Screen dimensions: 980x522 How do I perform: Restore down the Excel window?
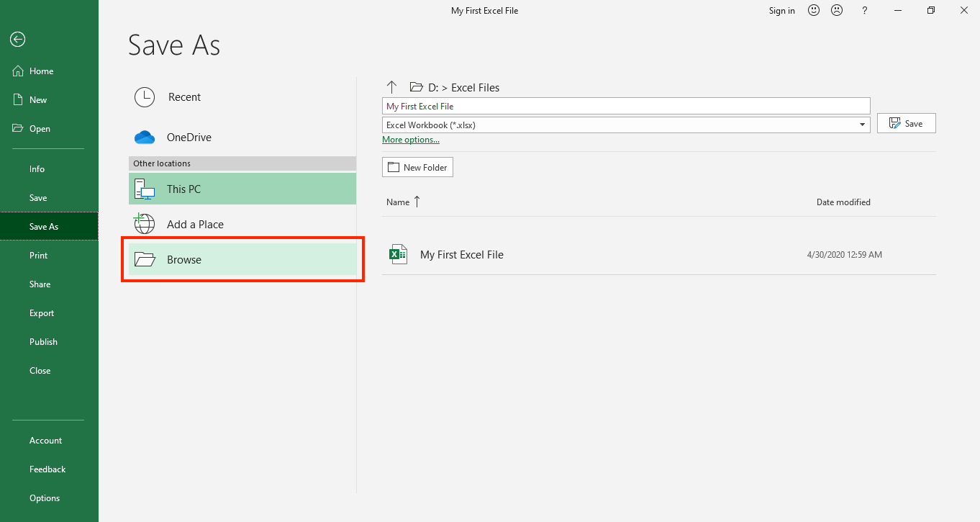point(931,11)
